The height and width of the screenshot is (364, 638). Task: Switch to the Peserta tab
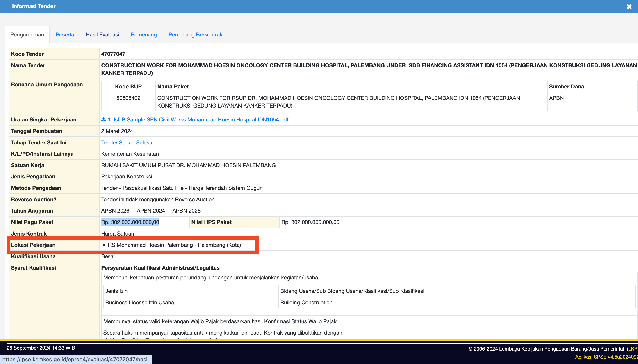(x=65, y=34)
